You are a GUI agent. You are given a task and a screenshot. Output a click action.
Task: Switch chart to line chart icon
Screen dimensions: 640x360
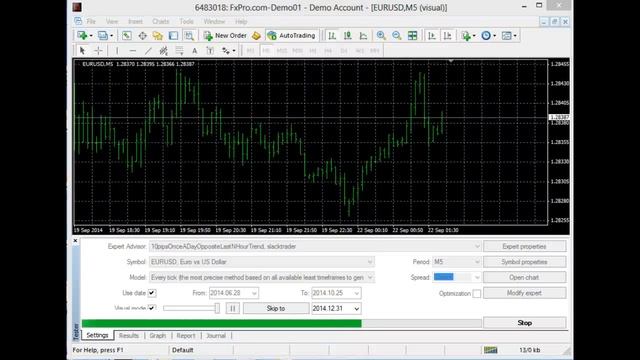(363, 36)
